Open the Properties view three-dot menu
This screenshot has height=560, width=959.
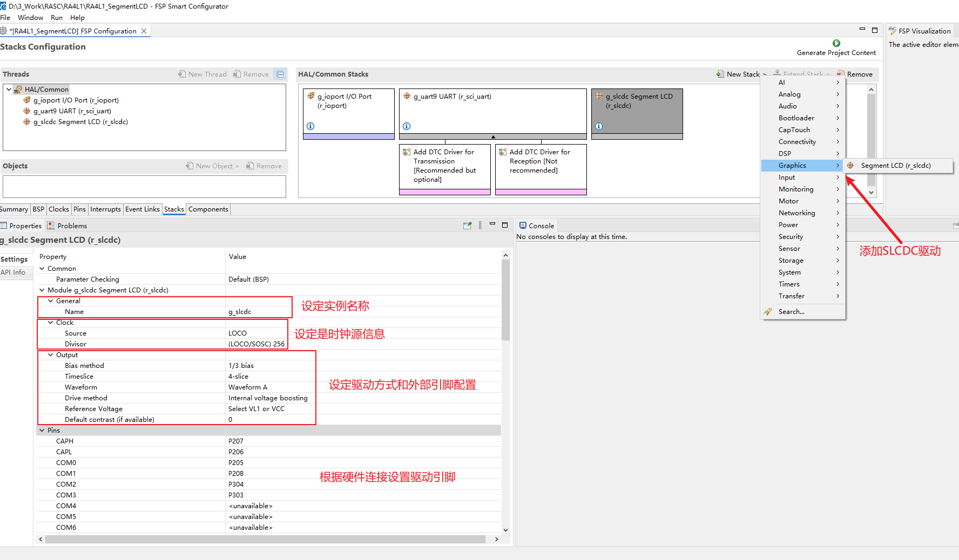(480, 226)
